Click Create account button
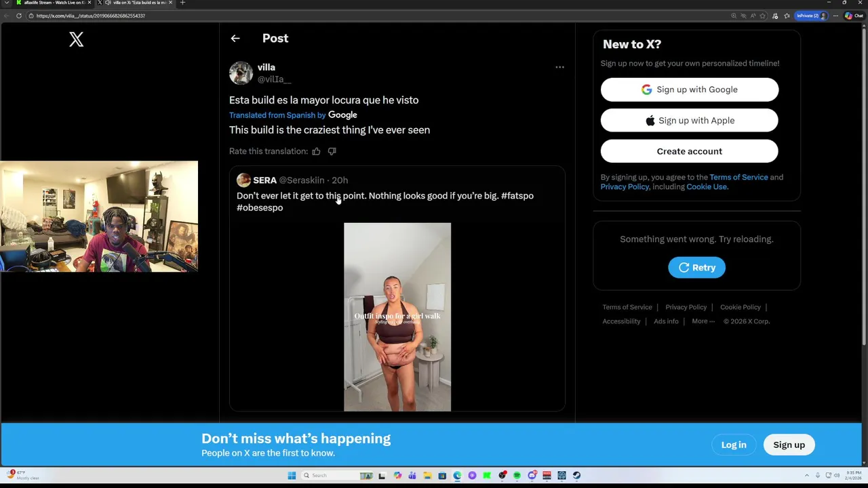 click(690, 151)
